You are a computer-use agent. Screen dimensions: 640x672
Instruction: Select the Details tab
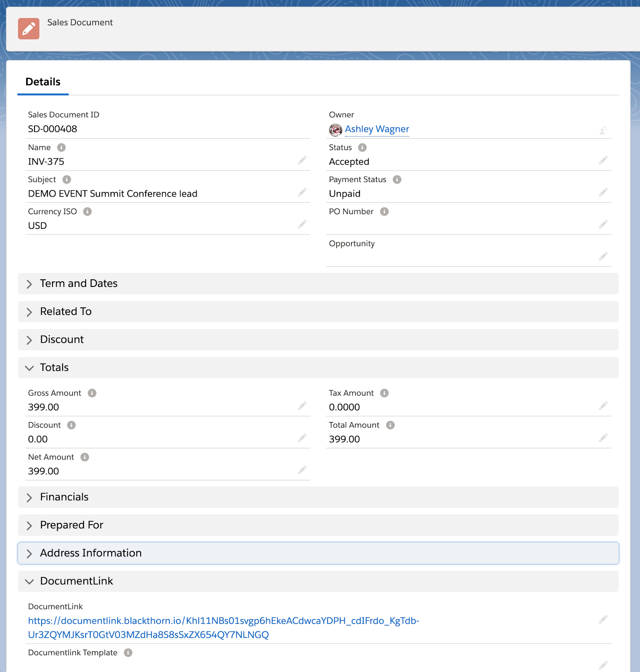43,82
